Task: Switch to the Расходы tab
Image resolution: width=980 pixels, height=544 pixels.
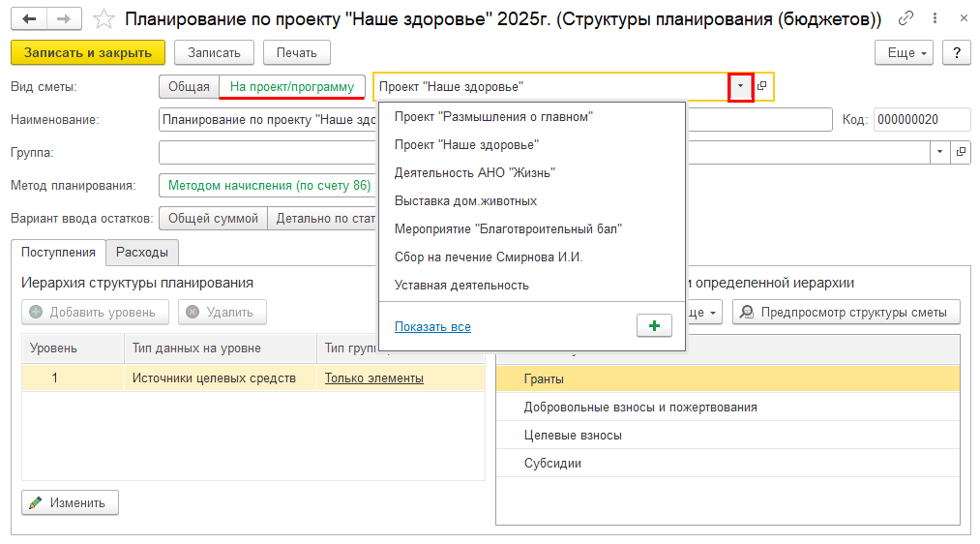Action: click(142, 253)
